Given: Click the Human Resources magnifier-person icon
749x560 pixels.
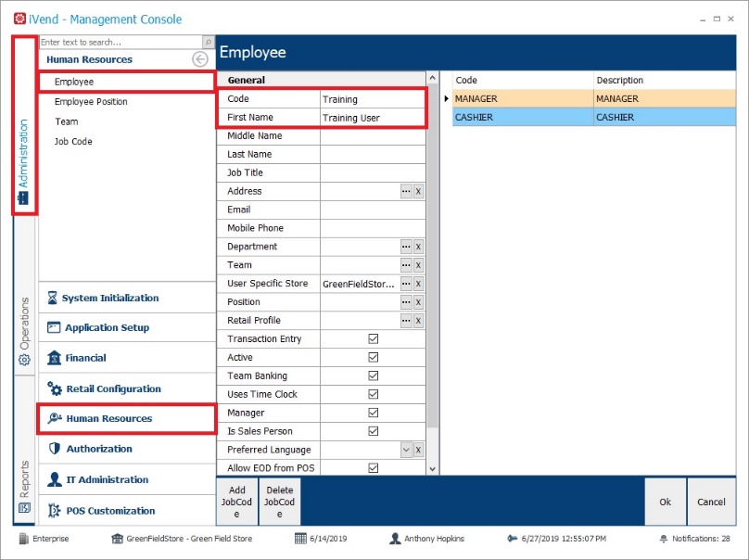Looking at the screenshot, I should (x=55, y=418).
